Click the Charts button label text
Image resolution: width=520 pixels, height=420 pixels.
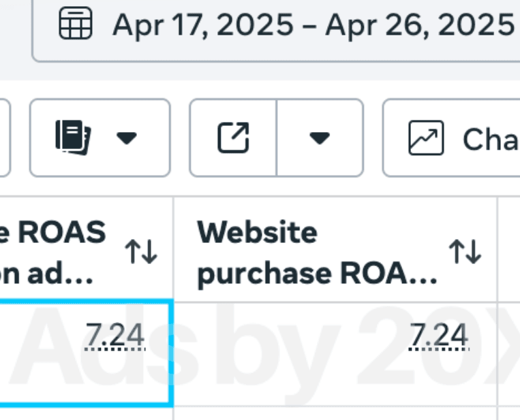point(489,139)
